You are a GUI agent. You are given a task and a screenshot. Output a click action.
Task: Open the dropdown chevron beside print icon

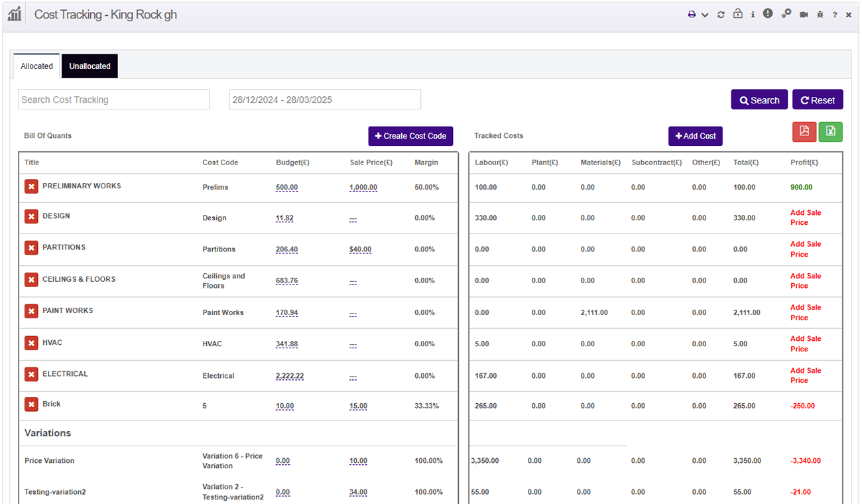pyautogui.click(x=705, y=15)
